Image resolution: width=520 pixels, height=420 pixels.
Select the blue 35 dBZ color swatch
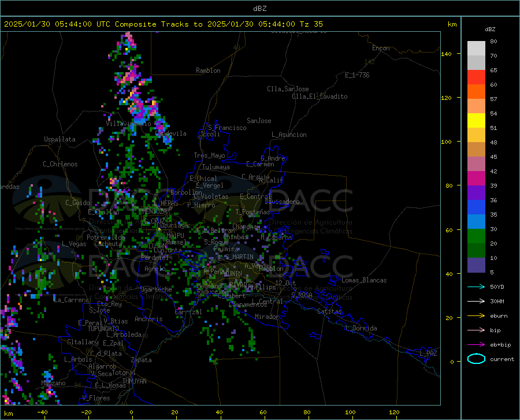(476, 207)
